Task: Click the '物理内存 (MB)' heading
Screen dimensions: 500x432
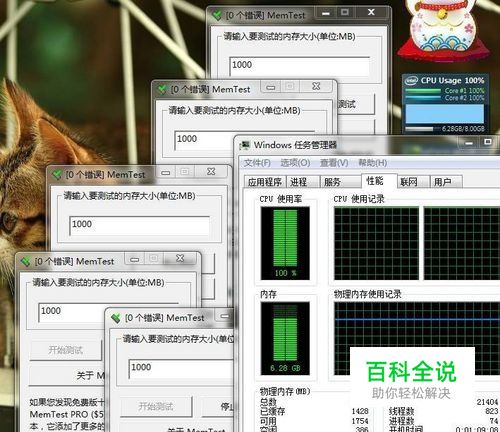Action: pos(285,392)
